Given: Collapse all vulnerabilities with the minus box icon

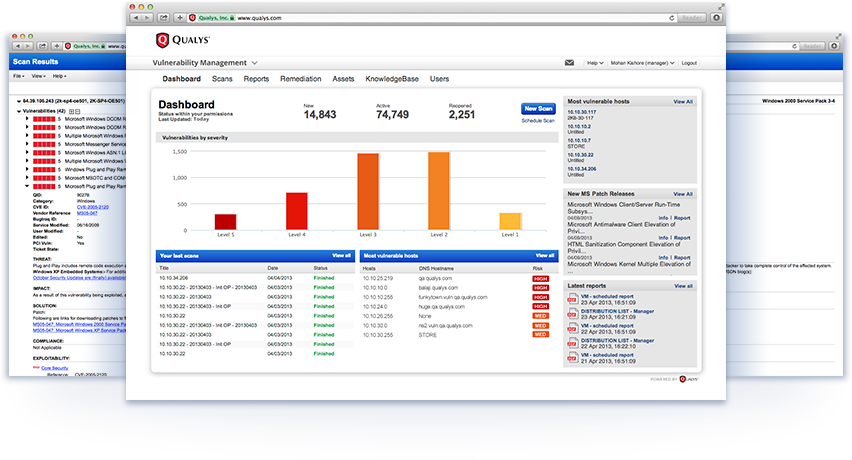Looking at the screenshot, I should coord(77,111).
